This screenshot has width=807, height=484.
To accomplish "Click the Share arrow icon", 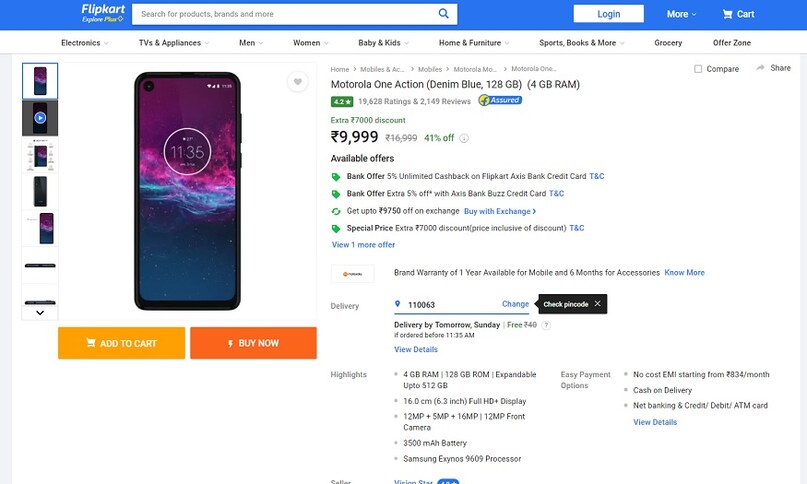I will click(761, 68).
